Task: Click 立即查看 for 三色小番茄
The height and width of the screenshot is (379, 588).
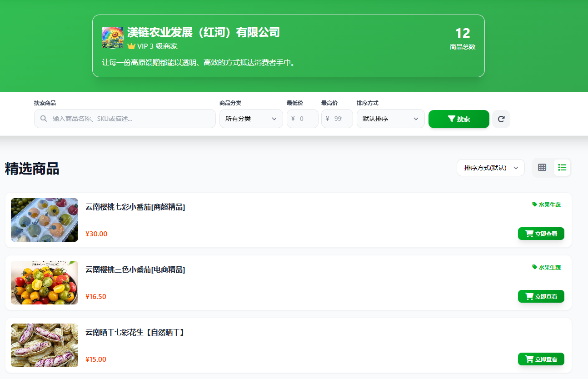Action: tap(541, 296)
